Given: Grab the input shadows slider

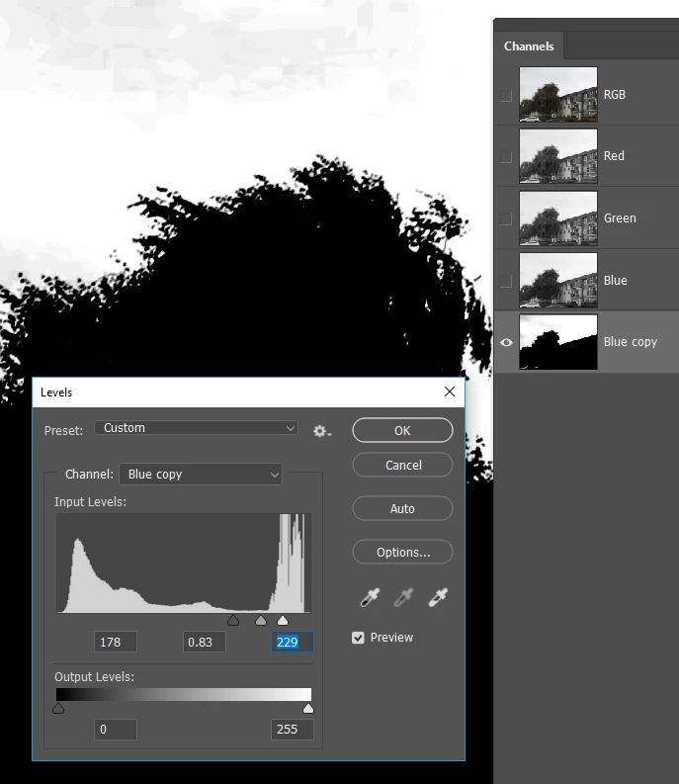Looking at the screenshot, I should (x=233, y=621).
